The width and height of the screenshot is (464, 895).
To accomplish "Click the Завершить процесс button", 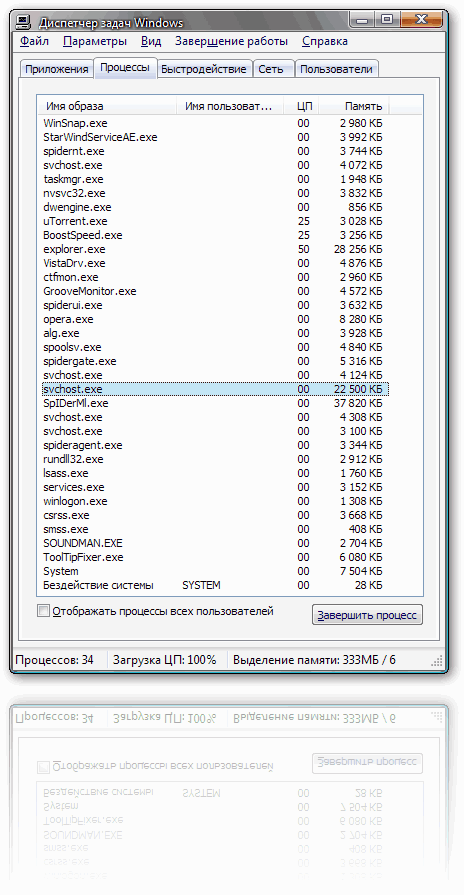I will [368, 615].
